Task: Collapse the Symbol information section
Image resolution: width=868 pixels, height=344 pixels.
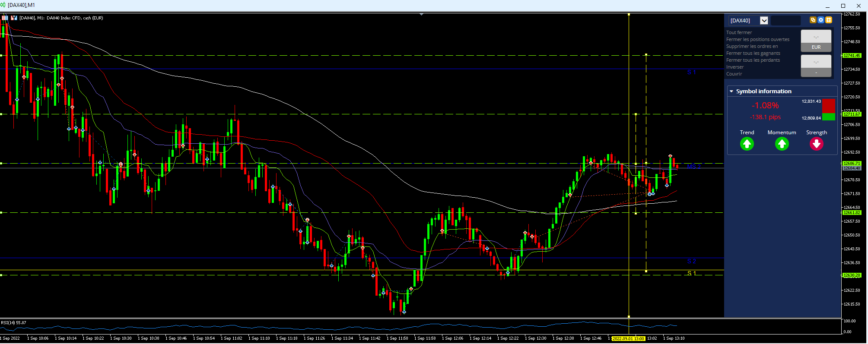Action: coord(731,92)
